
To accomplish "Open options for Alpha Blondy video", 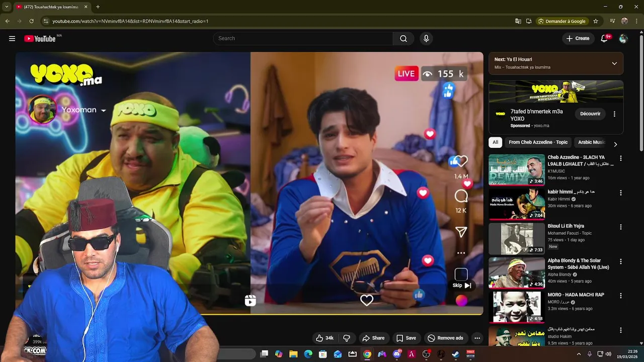I will pyautogui.click(x=620, y=261).
